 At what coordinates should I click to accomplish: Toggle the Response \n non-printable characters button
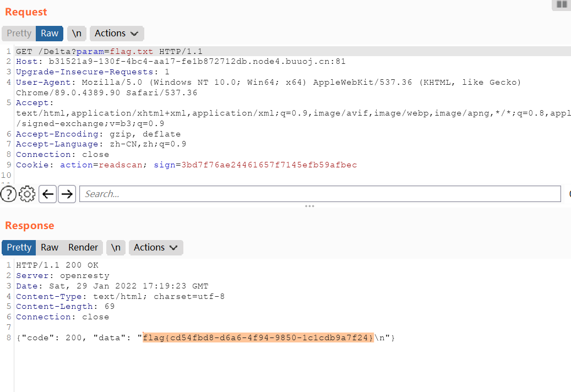click(x=116, y=248)
